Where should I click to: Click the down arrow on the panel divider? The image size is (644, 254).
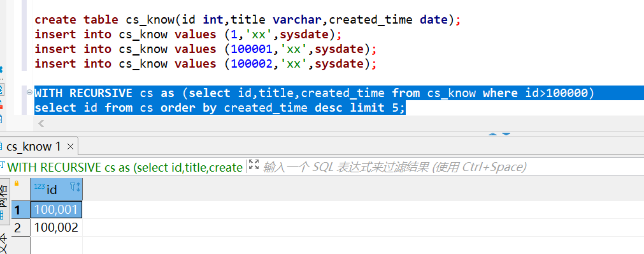tap(506, 134)
